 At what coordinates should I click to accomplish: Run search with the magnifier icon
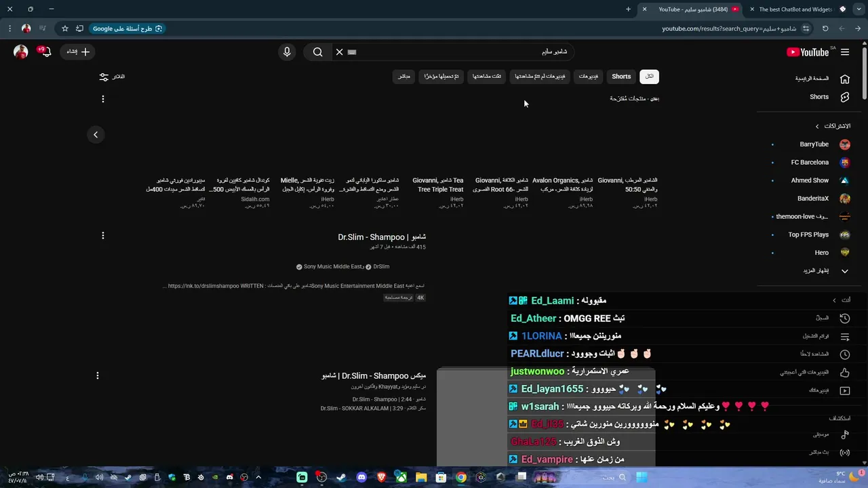point(318,52)
